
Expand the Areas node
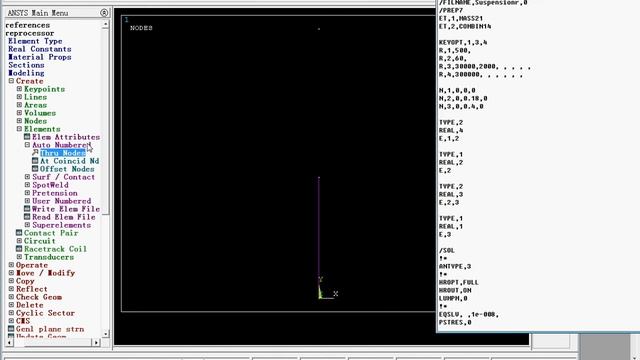coord(19,105)
